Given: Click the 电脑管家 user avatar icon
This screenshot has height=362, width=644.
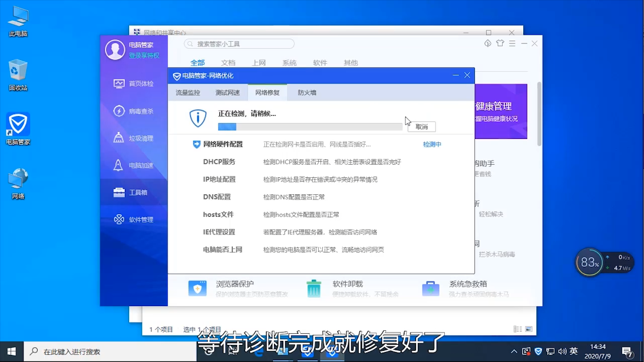Looking at the screenshot, I should [115, 49].
